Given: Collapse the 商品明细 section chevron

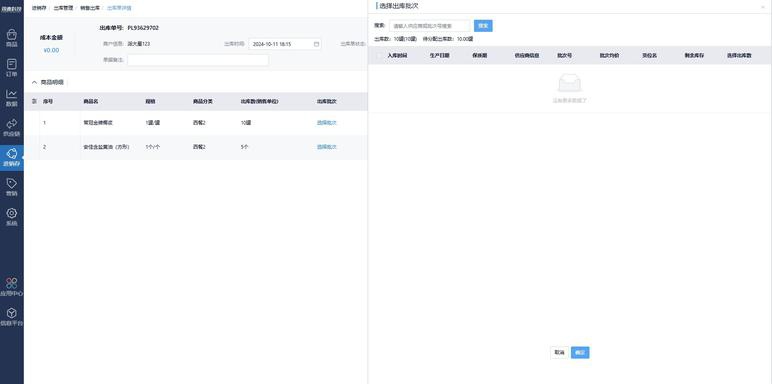Looking at the screenshot, I should 34,82.
